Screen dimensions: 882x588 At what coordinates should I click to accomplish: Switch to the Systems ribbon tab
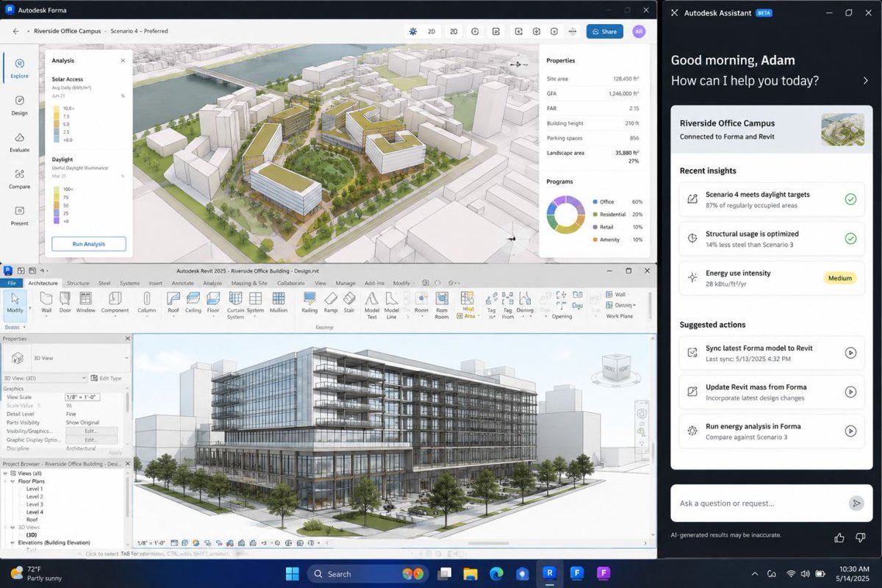point(129,283)
